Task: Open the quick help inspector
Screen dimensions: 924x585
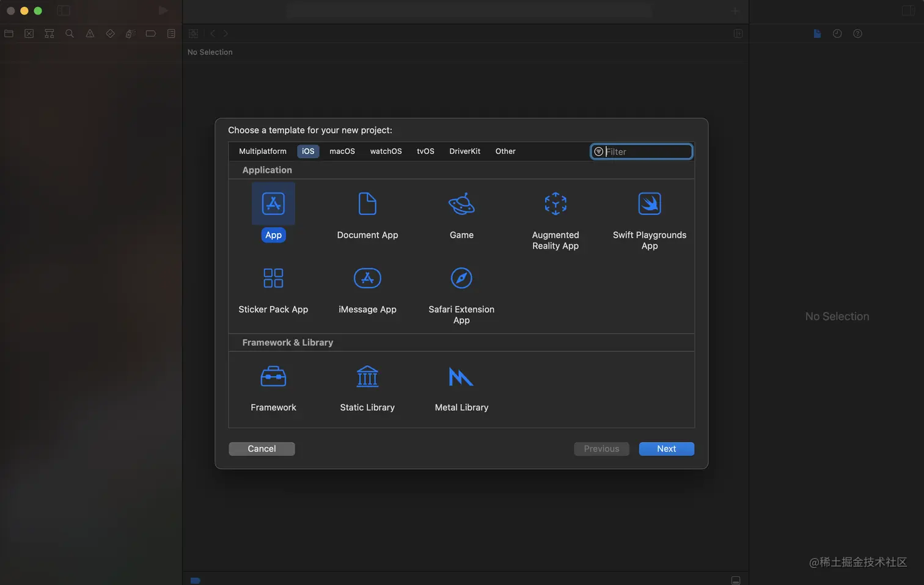Action: point(857,34)
